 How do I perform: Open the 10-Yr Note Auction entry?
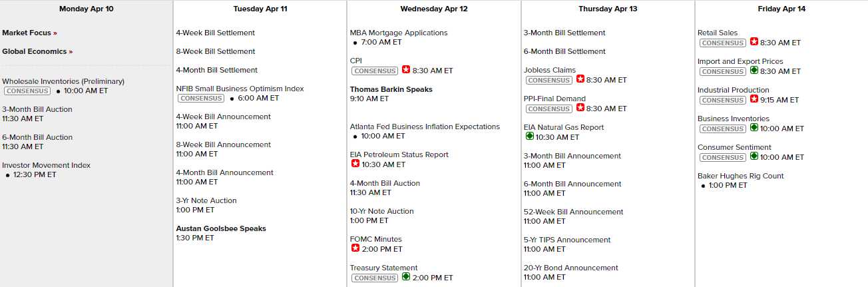(x=381, y=211)
